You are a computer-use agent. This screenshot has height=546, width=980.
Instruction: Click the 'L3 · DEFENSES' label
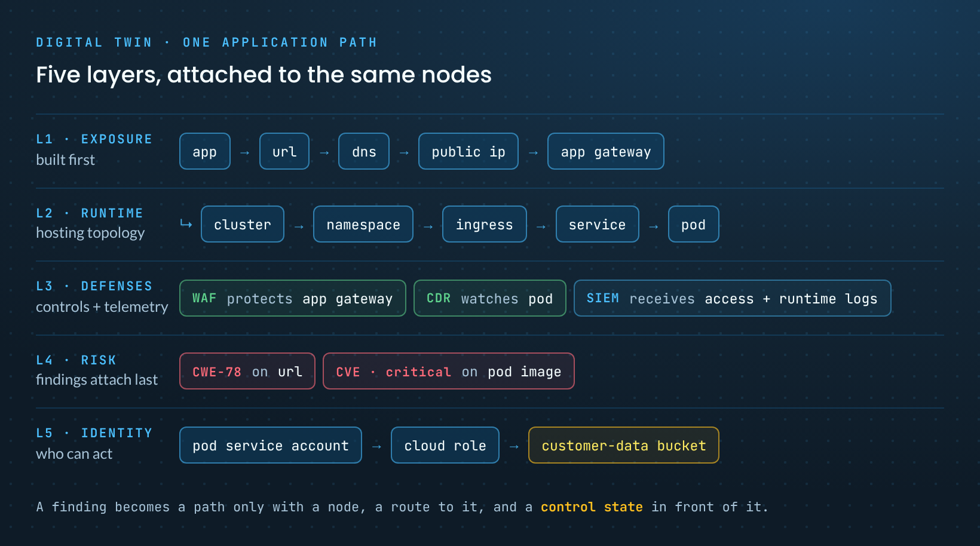pyautogui.click(x=94, y=286)
